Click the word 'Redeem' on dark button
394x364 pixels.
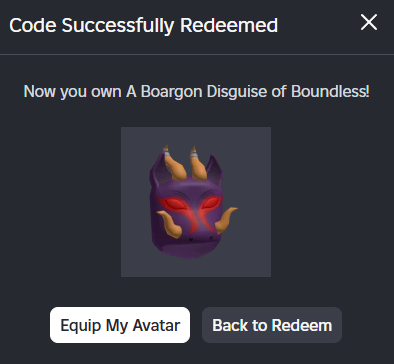(302, 325)
